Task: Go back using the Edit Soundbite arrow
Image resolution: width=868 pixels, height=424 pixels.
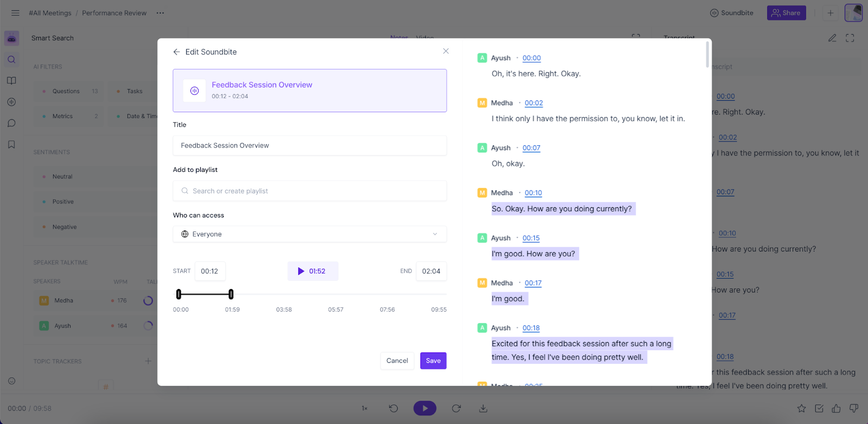Action: tap(176, 52)
